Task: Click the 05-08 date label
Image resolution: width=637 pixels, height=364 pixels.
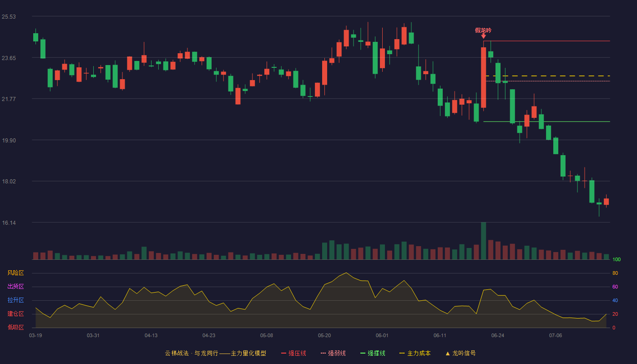Action: pos(267,335)
